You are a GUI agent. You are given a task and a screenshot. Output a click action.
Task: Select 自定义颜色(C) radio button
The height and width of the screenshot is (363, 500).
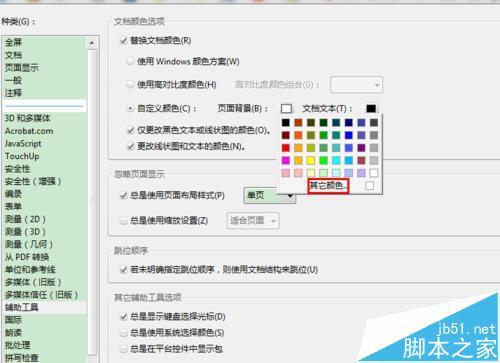[130, 108]
